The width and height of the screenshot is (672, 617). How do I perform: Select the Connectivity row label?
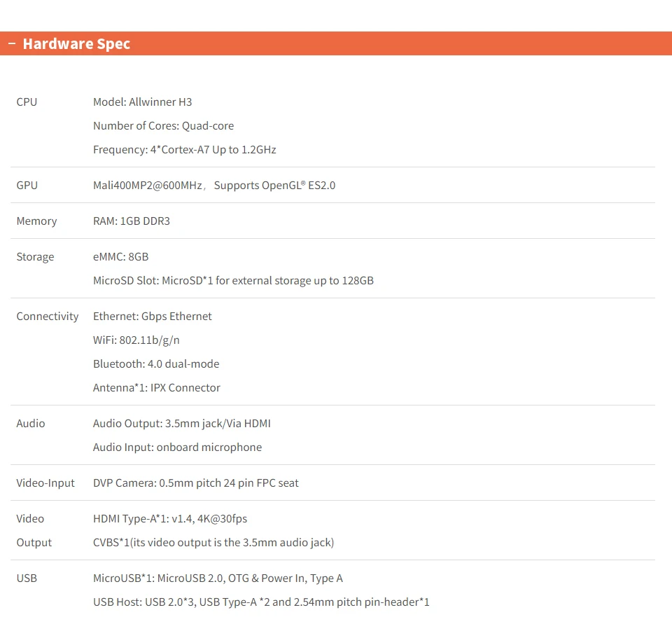pos(48,316)
